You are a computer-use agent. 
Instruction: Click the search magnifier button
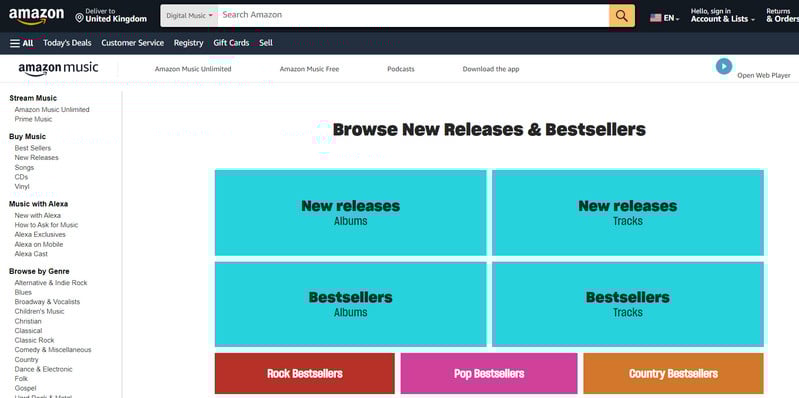pyautogui.click(x=622, y=16)
